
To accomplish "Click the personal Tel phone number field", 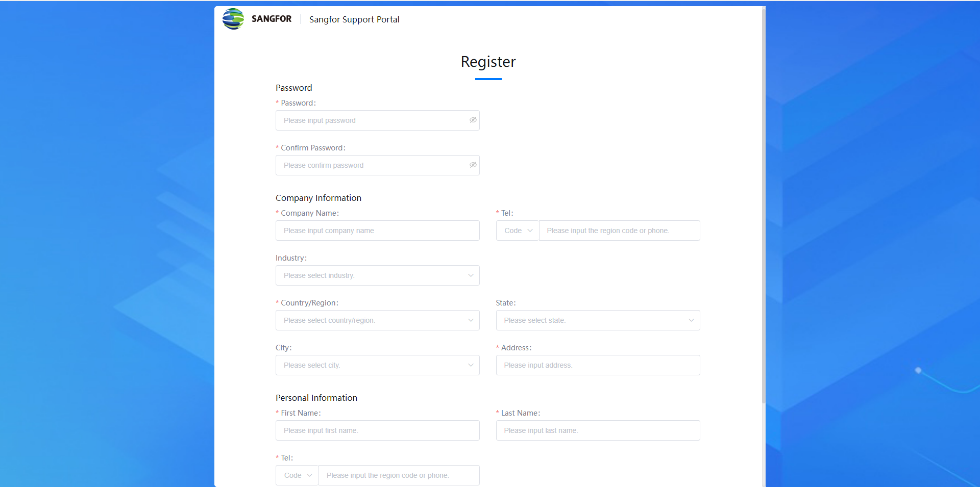I will pos(399,475).
